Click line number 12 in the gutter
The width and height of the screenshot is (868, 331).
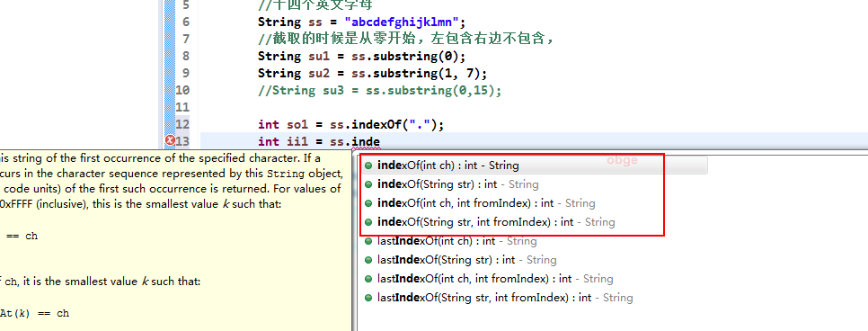click(x=182, y=124)
